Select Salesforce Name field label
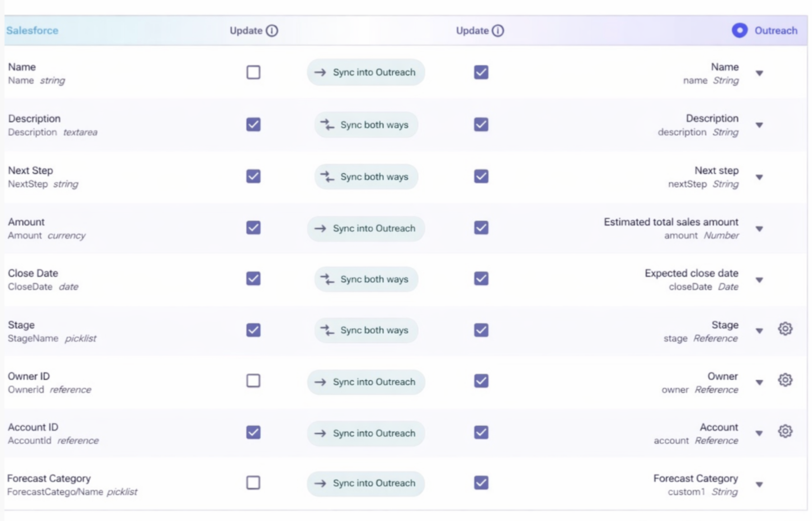 37,73
